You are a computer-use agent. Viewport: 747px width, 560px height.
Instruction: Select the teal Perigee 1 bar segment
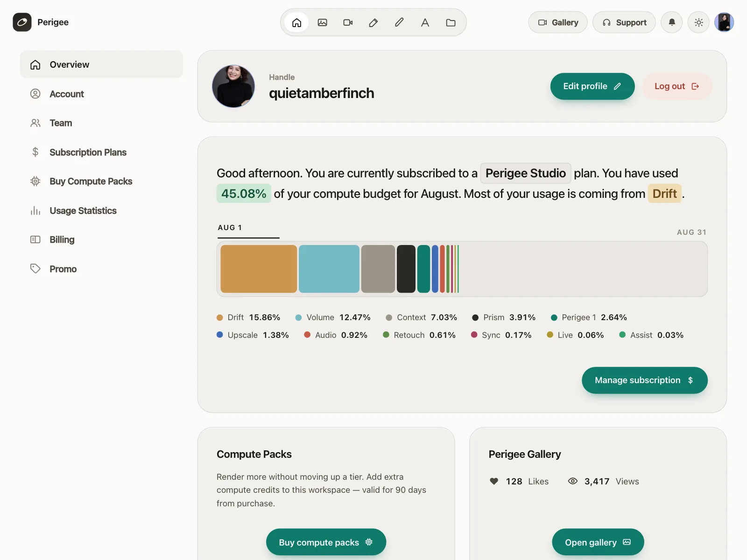pos(423,269)
